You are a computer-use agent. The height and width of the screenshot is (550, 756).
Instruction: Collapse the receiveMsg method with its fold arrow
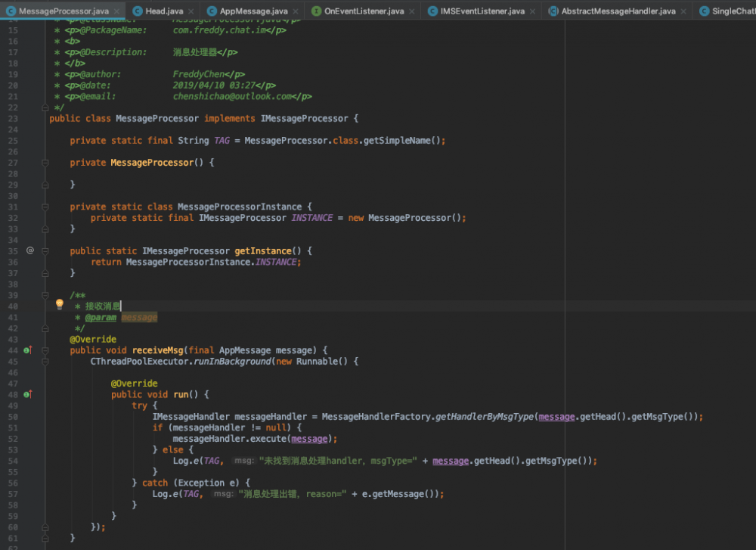coord(45,350)
